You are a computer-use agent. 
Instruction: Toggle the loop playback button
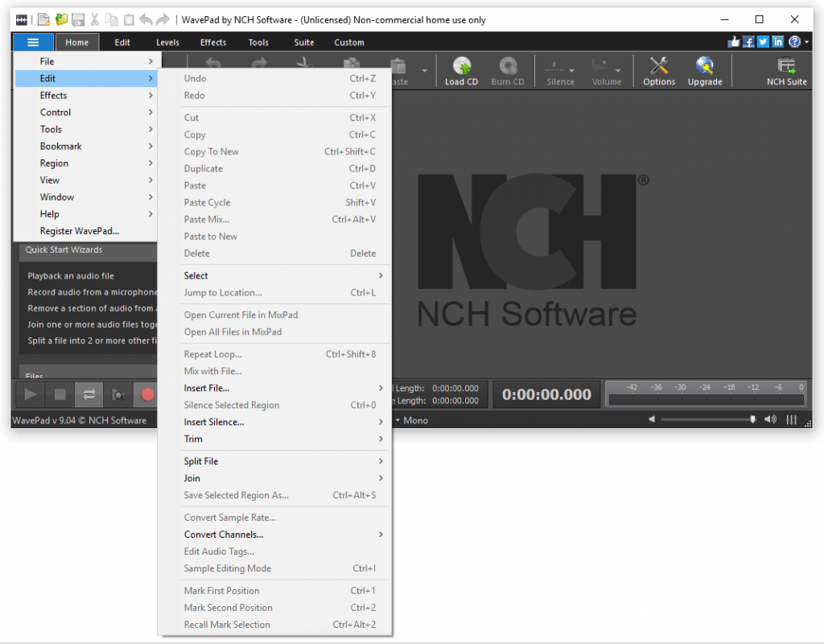[x=89, y=394]
